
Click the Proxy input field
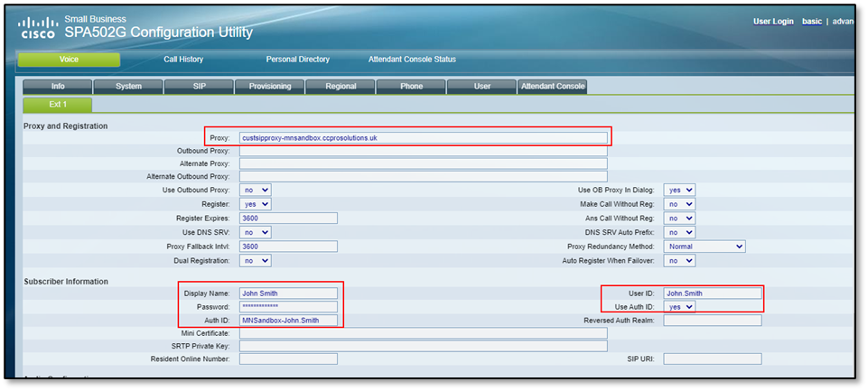(x=424, y=138)
